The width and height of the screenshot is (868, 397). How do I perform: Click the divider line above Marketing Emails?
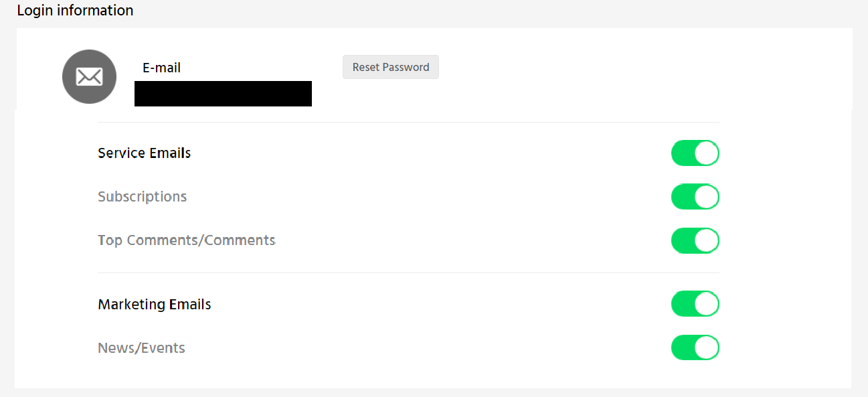point(408,272)
